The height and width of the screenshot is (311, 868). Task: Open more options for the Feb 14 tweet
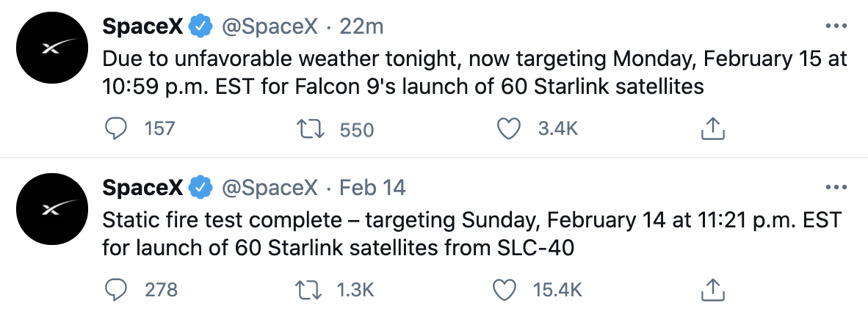(x=837, y=187)
